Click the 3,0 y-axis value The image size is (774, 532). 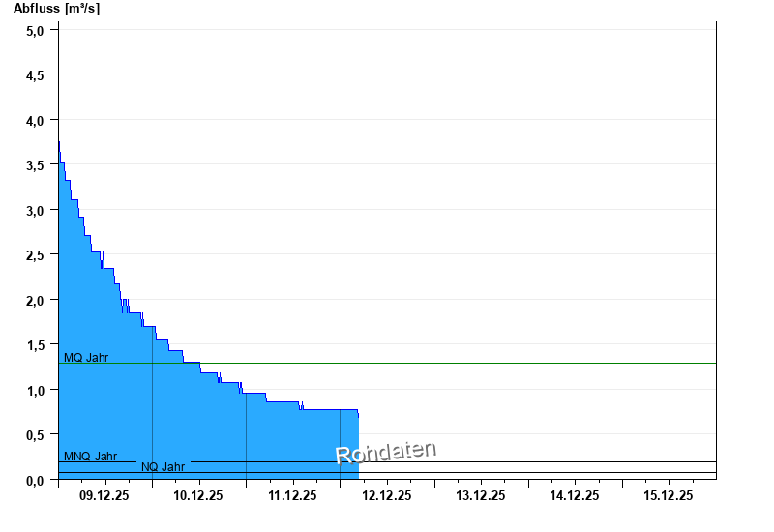point(35,211)
